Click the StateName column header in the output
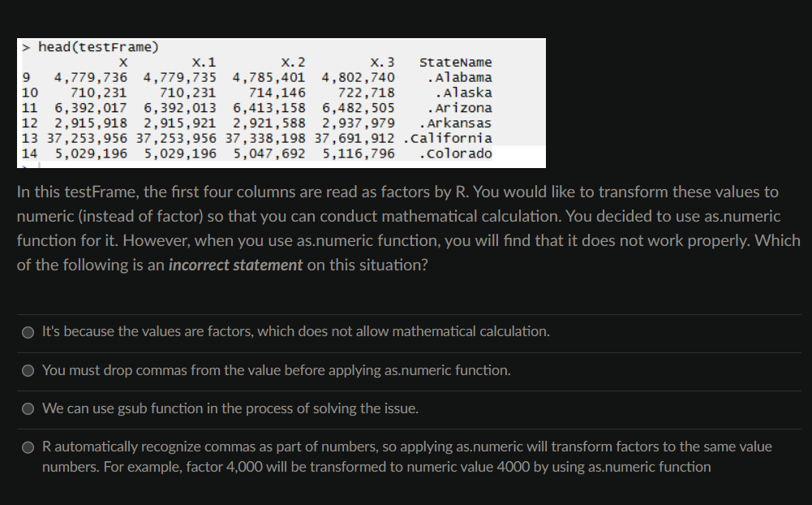The height and width of the screenshot is (505, 812). coord(457,63)
